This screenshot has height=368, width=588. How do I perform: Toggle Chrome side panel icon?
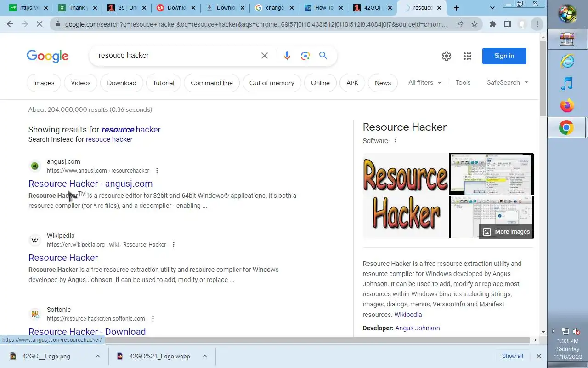coord(508,24)
